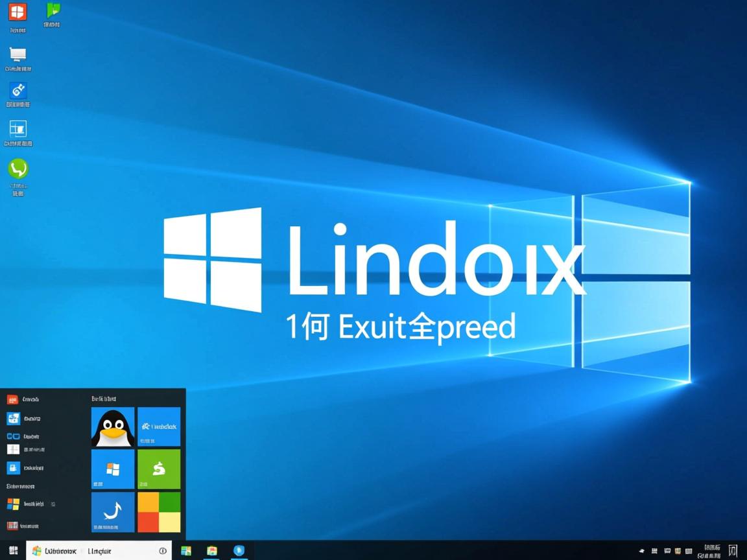Open the folder icon in the taskbar
This screenshot has height=560, width=747.
[x=211, y=550]
